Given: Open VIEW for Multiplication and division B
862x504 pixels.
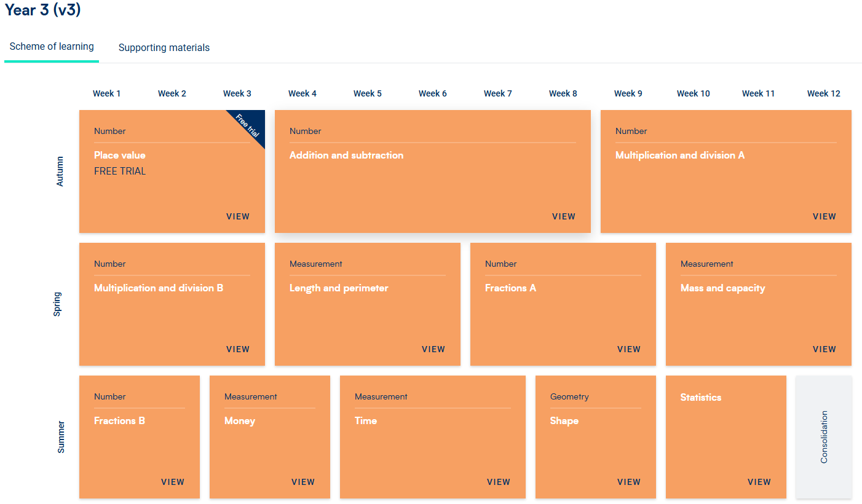Looking at the screenshot, I should pos(238,349).
